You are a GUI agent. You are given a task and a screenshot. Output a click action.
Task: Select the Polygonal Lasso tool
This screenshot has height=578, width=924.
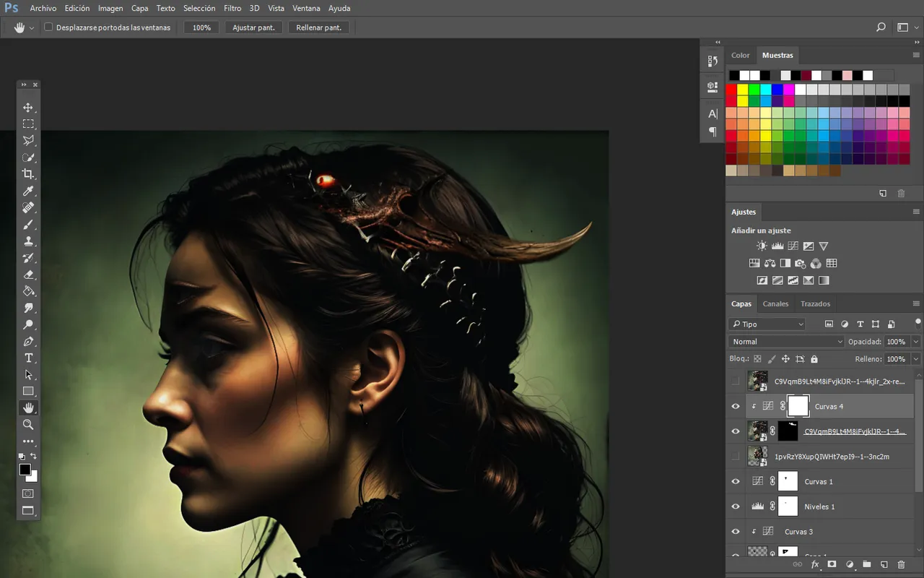tap(28, 141)
